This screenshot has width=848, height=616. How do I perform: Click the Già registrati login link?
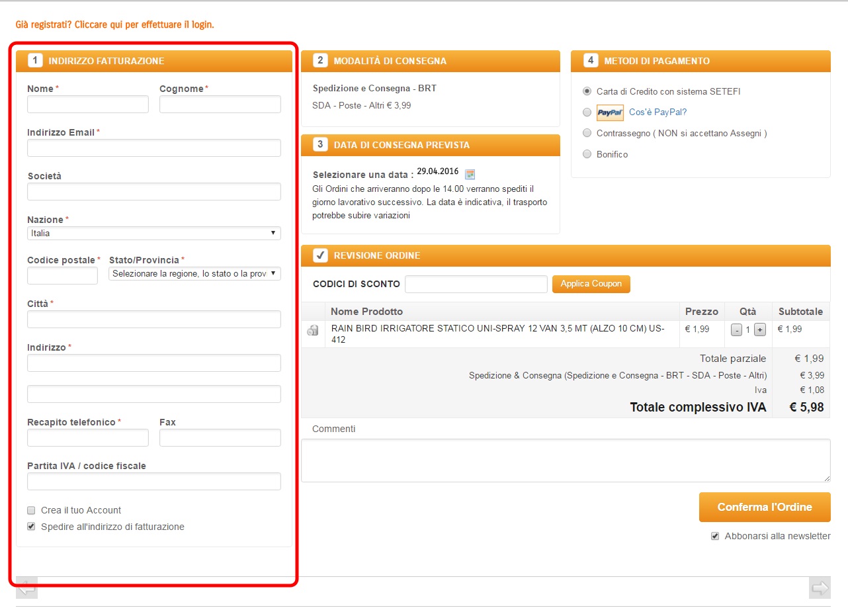click(114, 24)
